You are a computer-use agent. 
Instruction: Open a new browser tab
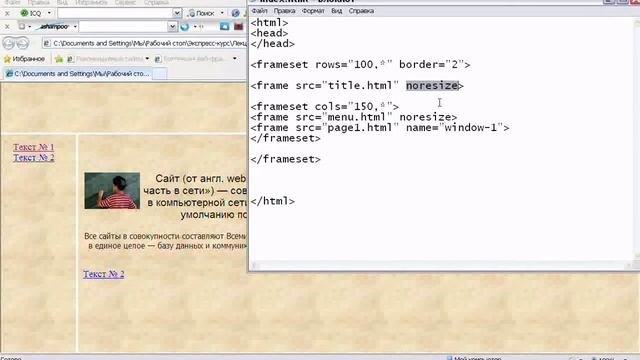coord(160,74)
